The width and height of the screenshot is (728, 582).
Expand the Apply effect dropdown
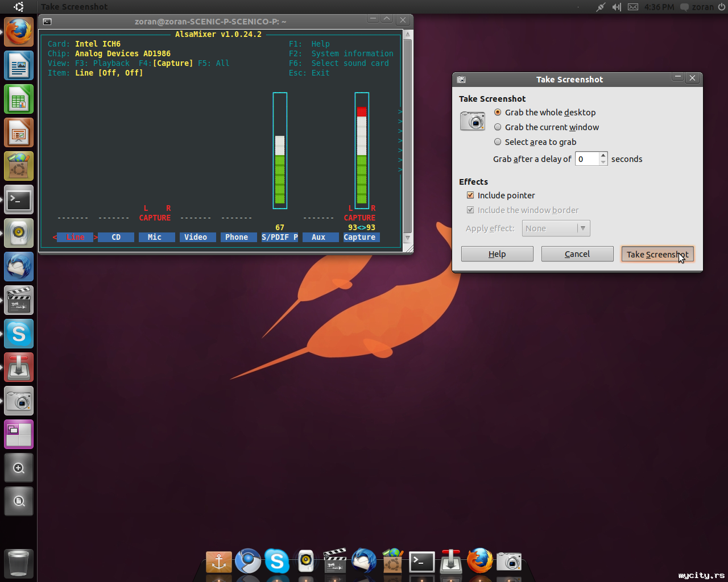coord(556,228)
